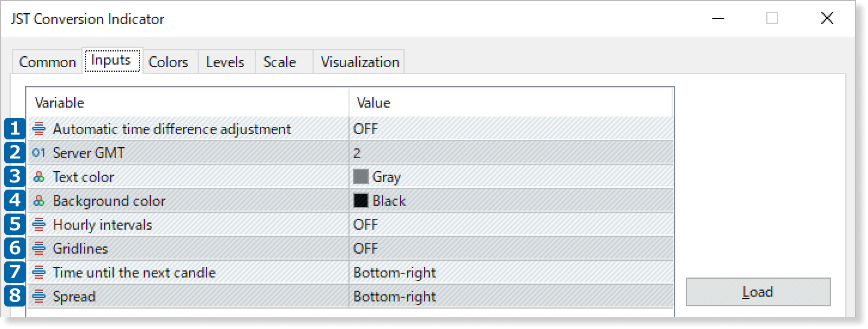
Task: Click the integer icon next to Server GMT
Action: pyautogui.click(x=40, y=153)
